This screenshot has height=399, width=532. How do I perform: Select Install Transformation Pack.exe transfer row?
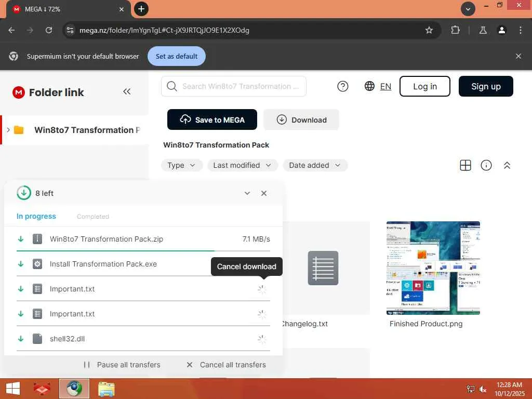point(143,264)
